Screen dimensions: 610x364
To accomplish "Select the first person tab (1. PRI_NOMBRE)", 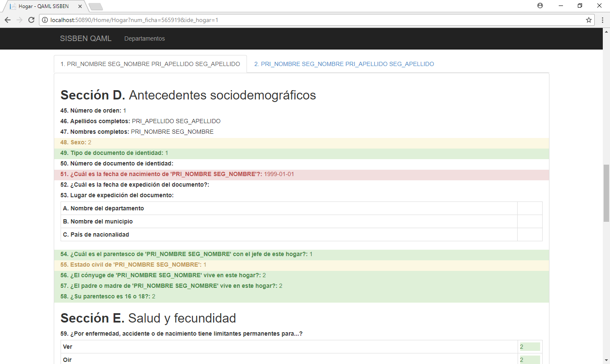I will (x=150, y=64).
